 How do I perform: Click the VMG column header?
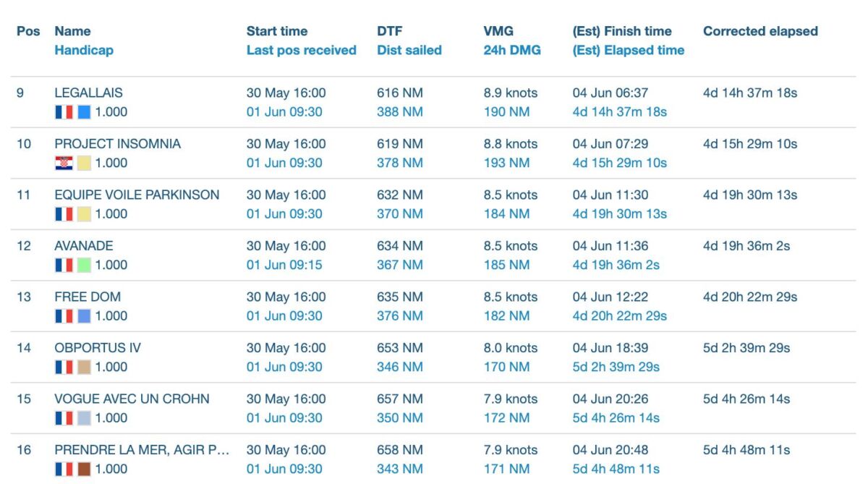point(498,31)
